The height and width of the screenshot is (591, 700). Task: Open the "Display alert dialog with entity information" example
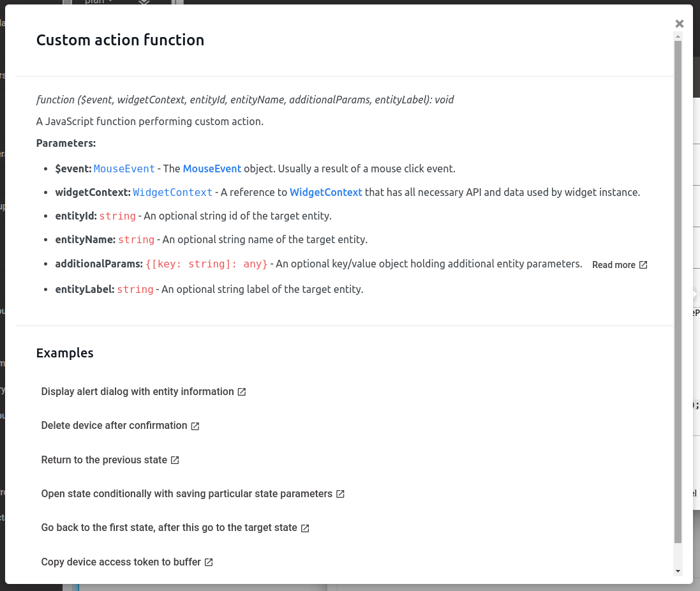(136, 391)
